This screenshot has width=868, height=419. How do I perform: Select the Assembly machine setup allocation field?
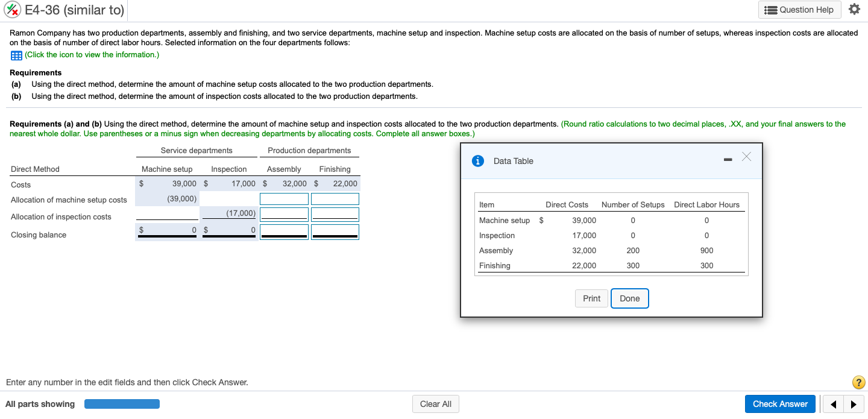click(x=284, y=199)
